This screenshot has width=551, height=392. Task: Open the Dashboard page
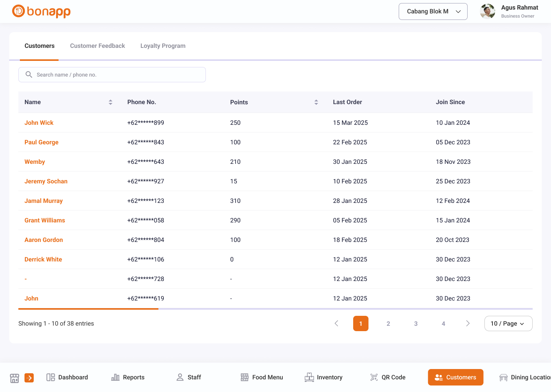click(67, 377)
